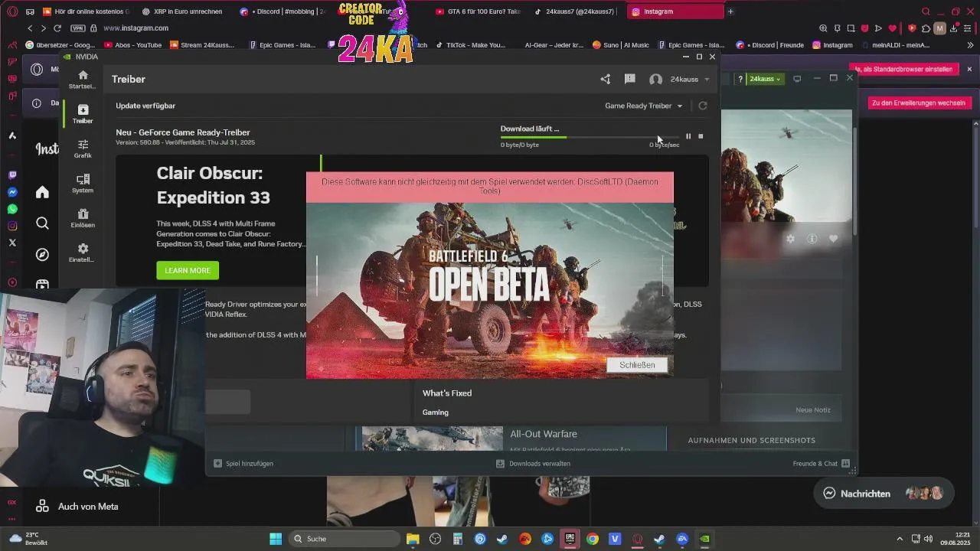Pause the driver download
This screenshot has width=980, height=551.
[688, 136]
